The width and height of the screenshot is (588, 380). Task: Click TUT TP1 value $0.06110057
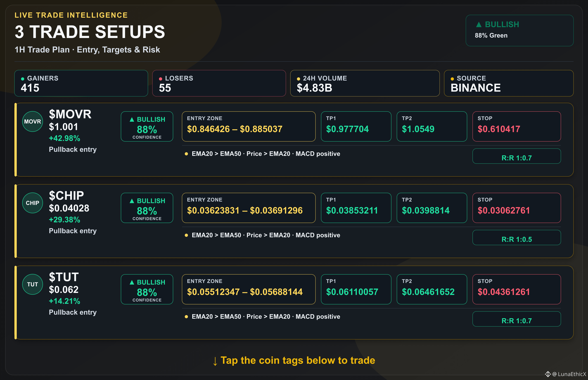pyautogui.click(x=352, y=292)
